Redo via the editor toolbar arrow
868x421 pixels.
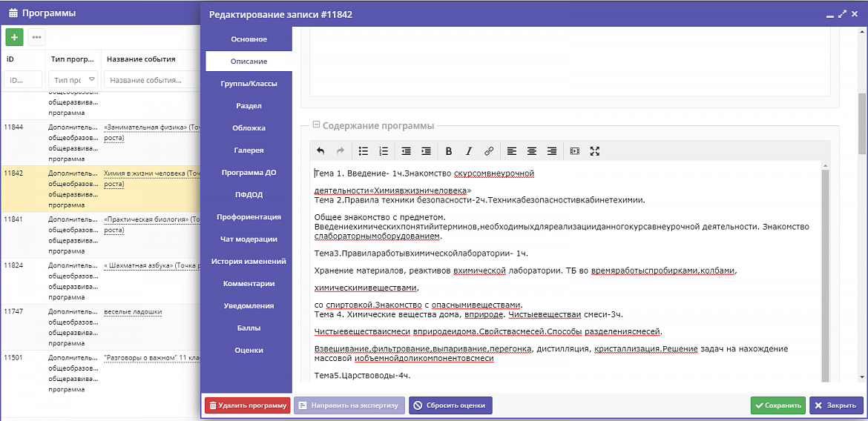tap(341, 150)
